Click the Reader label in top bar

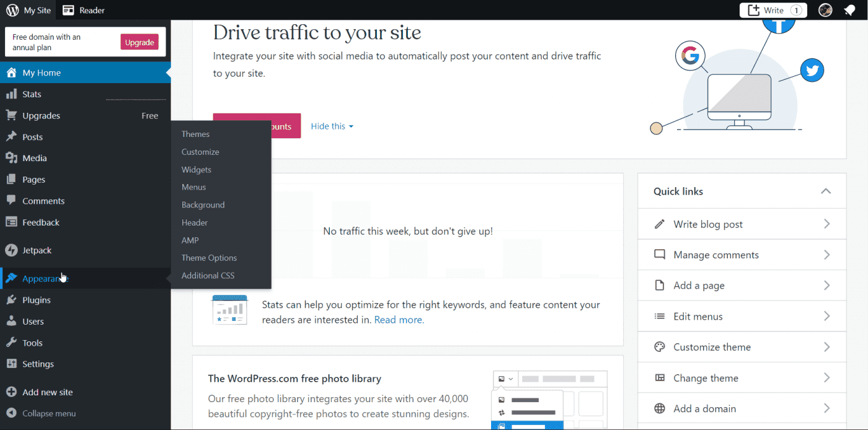[92, 10]
